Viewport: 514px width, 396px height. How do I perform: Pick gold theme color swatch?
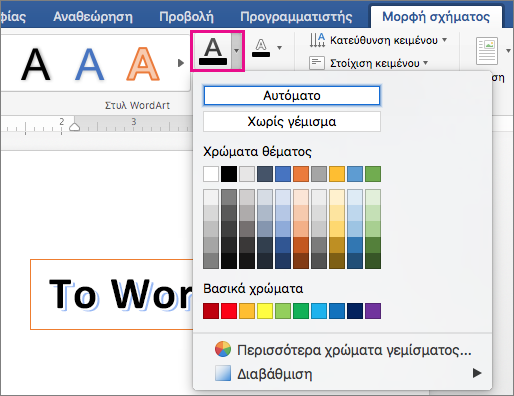tap(337, 174)
